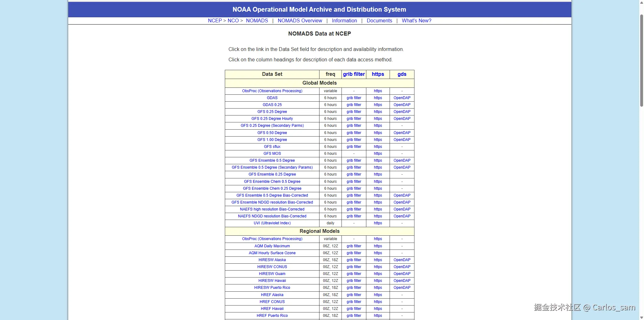This screenshot has height=320, width=644.
Task: Open NAEFS high resolution Bias-Corrected link
Action: 272,209
